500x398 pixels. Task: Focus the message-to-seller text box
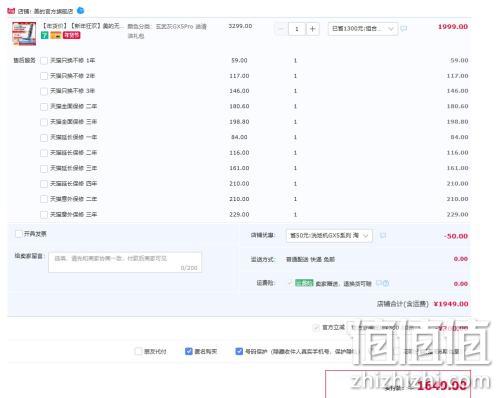tap(125, 262)
